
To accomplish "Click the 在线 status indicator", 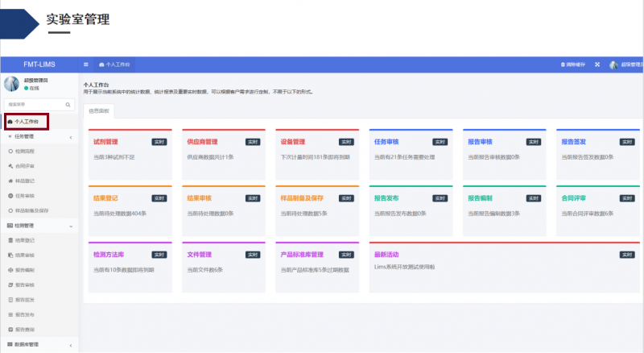I will tap(31, 89).
